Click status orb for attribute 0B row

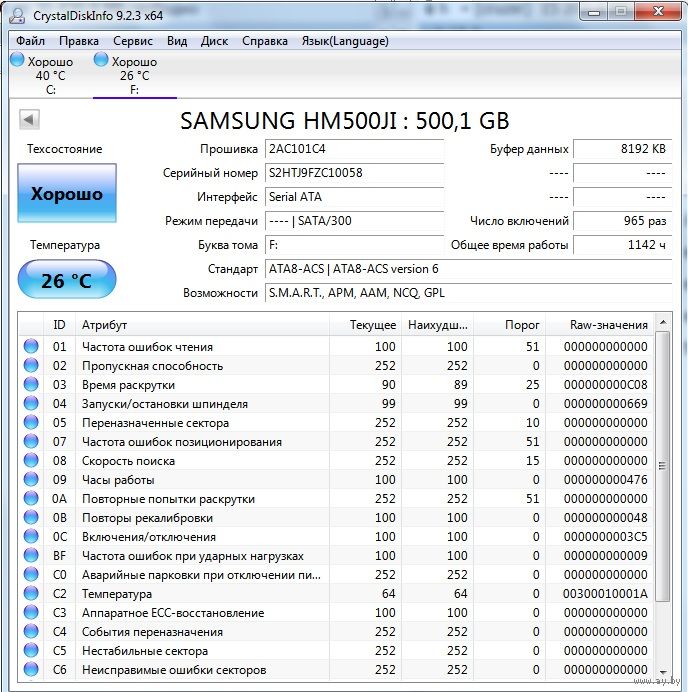pyautogui.click(x=31, y=517)
